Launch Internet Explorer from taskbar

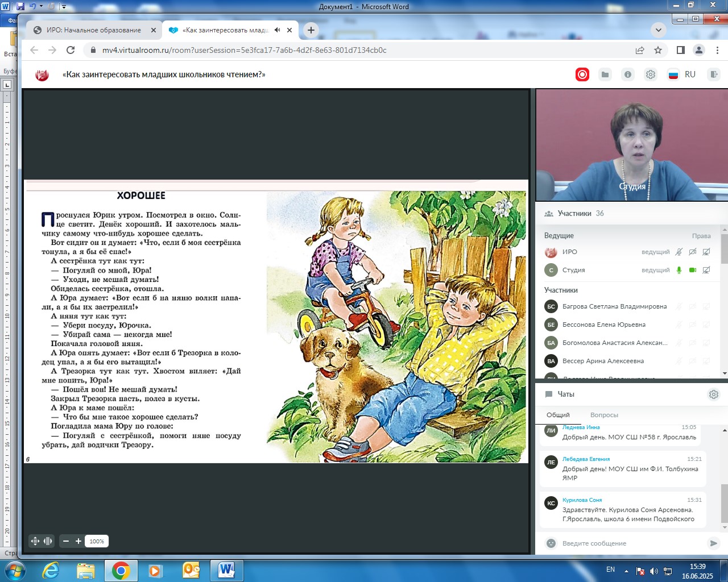tap(51, 570)
